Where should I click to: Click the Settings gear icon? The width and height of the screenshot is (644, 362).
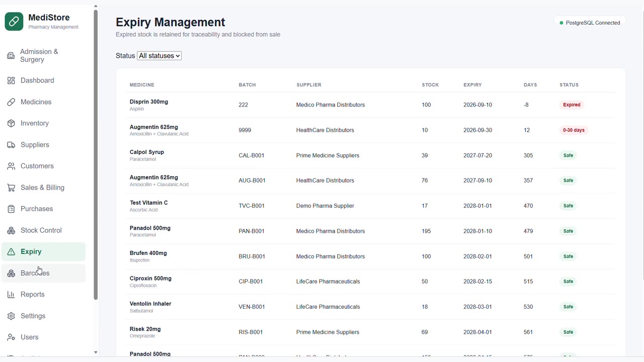pyautogui.click(x=11, y=316)
